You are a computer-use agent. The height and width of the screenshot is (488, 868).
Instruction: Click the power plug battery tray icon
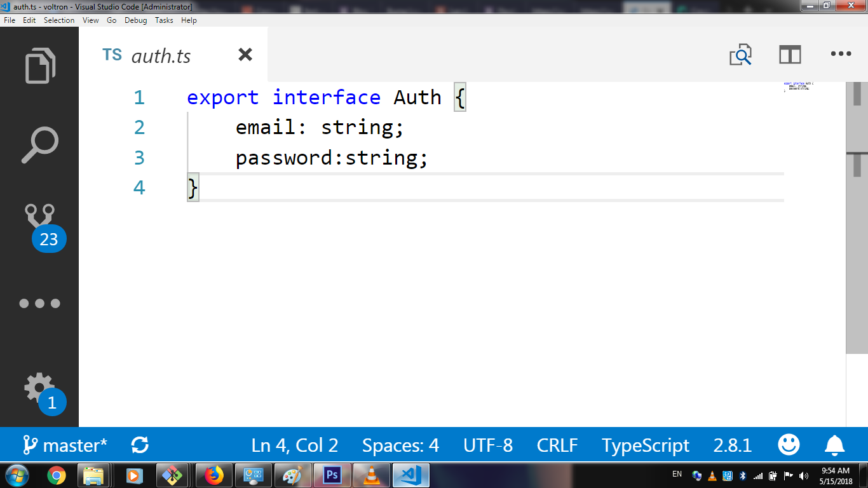click(773, 475)
